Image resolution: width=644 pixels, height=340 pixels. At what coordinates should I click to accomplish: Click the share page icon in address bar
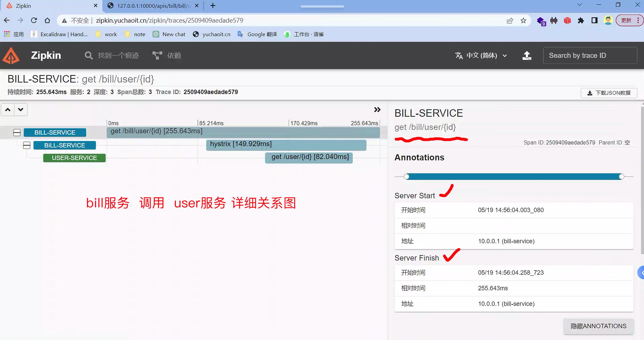point(510,20)
